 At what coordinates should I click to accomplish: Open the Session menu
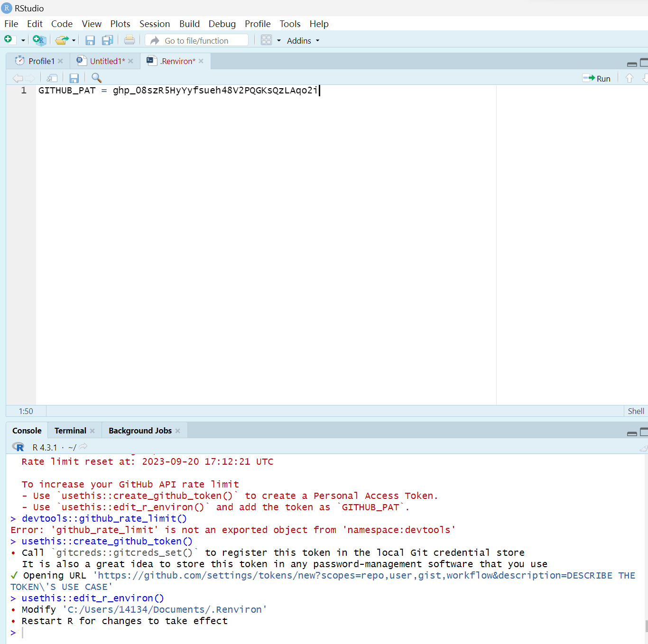click(155, 24)
